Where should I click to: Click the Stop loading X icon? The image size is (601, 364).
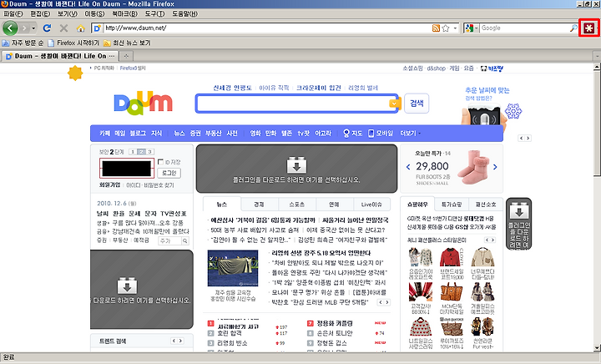tap(63, 28)
